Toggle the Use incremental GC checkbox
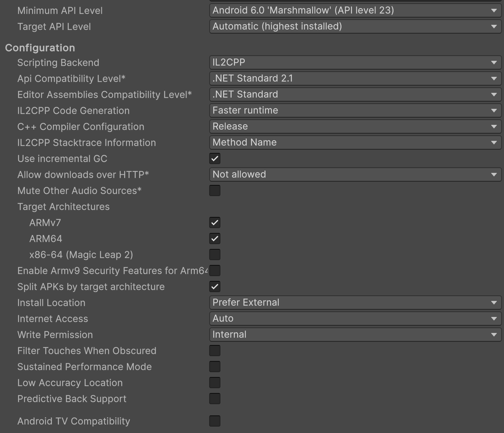The image size is (504, 433). (x=215, y=158)
